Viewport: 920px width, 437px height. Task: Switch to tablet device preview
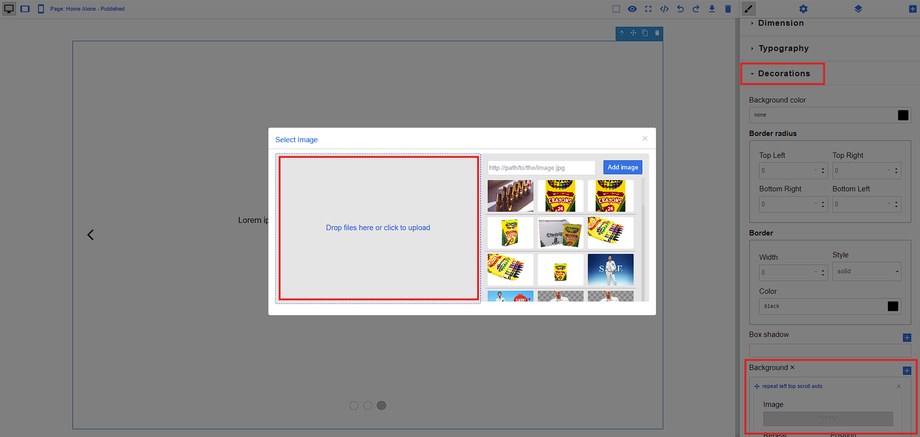click(25, 9)
